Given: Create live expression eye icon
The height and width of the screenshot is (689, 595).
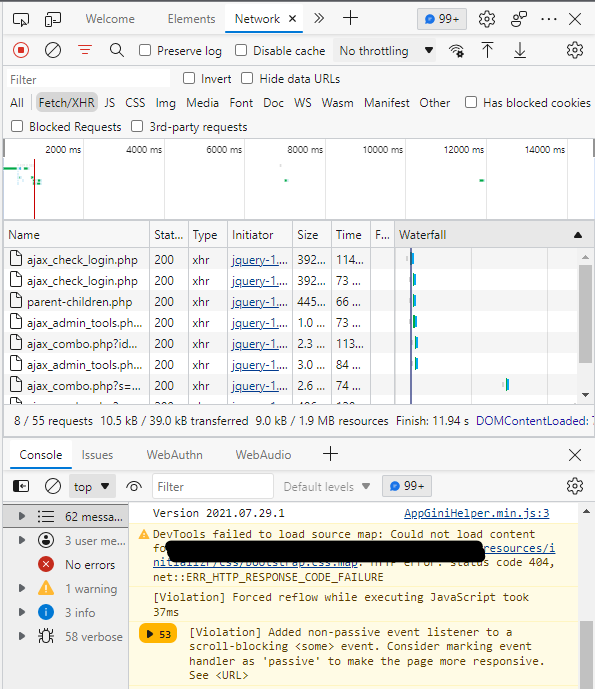Looking at the screenshot, I should tap(134, 486).
